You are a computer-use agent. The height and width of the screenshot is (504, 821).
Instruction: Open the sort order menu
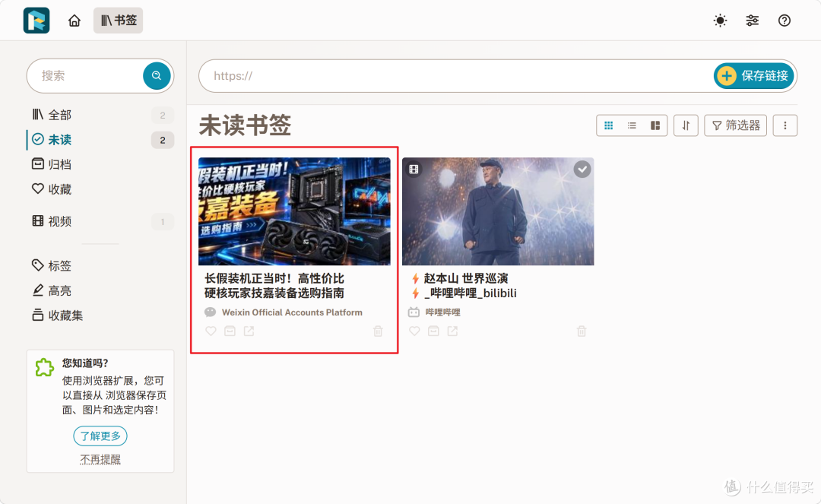pyautogui.click(x=686, y=125)
